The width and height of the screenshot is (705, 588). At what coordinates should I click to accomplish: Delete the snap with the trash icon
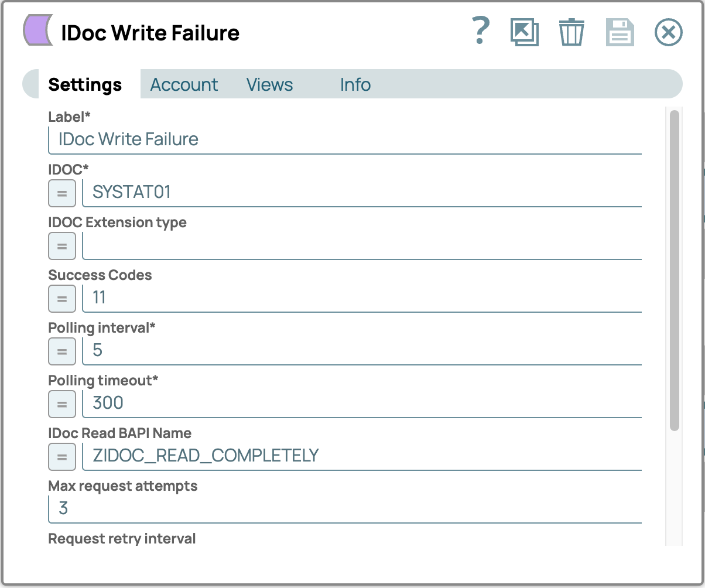pos(571,32)
